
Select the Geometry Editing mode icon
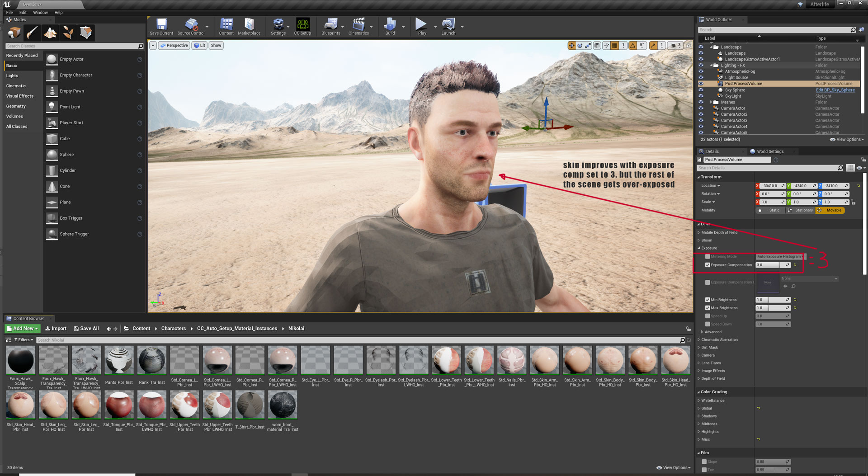pyautogui.click(x=86, y=33)
